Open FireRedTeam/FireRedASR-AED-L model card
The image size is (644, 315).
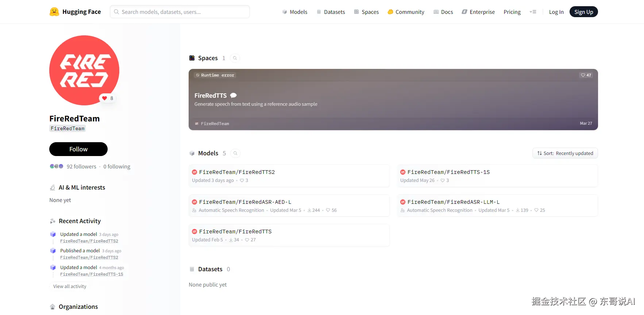click(x=289, y=206)
